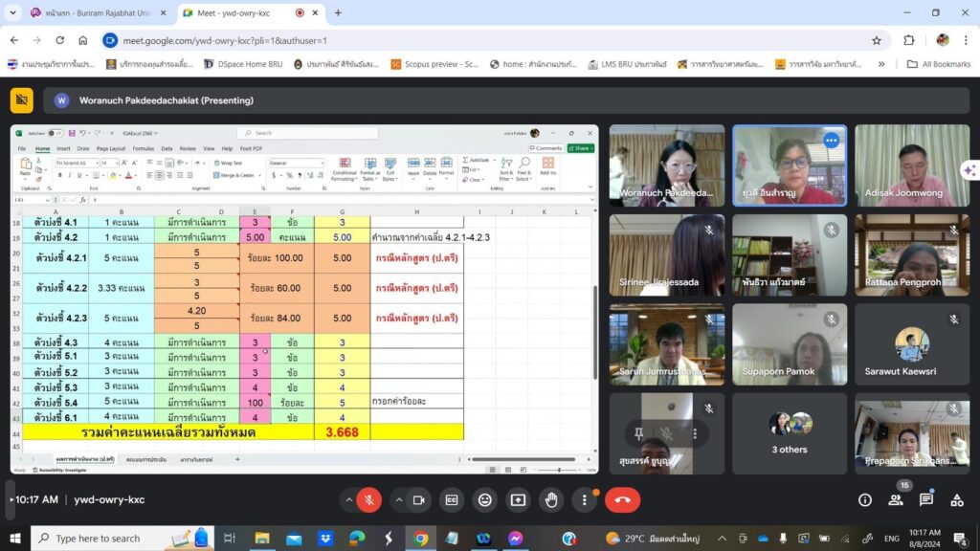Toggle Wrap Text in Excel ribbon

(x=228, y=163)
